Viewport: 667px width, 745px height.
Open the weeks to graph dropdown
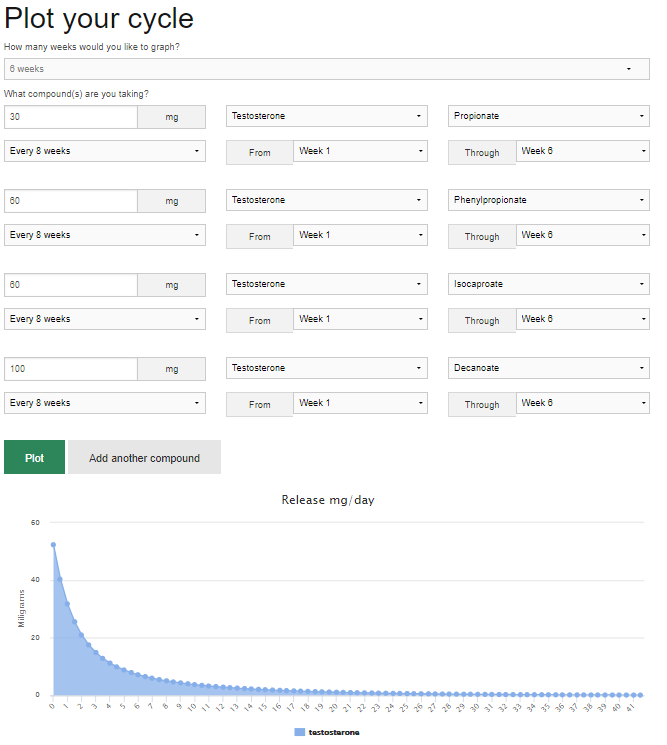(x=325, y=69)
